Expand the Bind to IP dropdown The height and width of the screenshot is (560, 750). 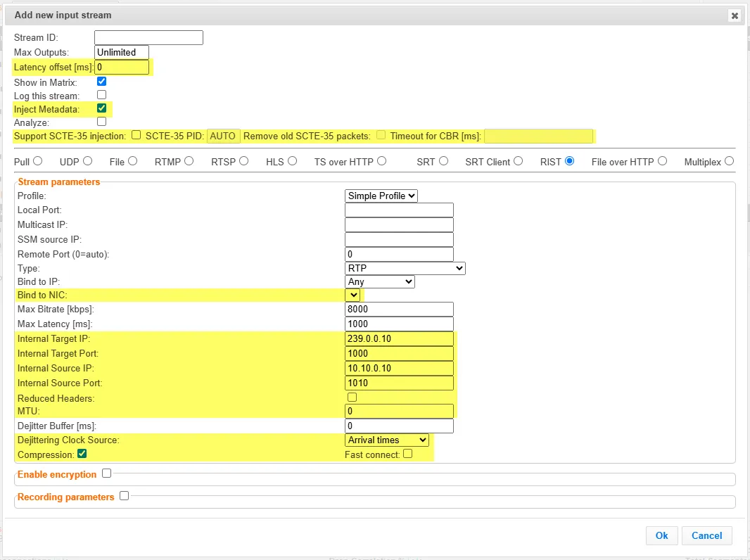coord(380,281)
